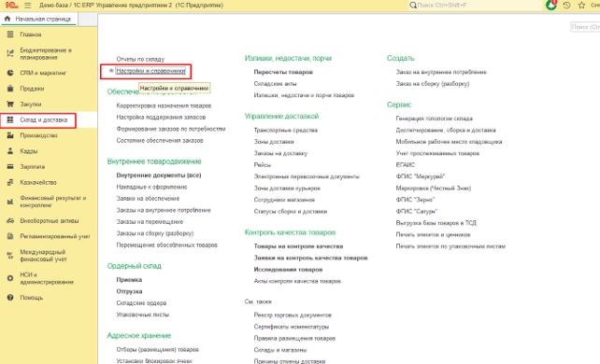
Task: Click the Казначейство icon
Action: tap(10, 182)
